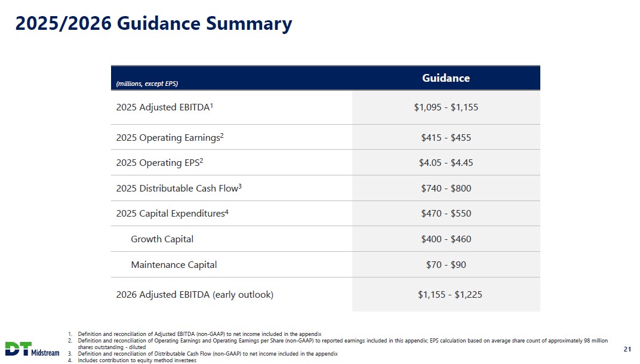Click the slide page number 21
The height and width of the screenshot is (364, 640).
[627, 349]
